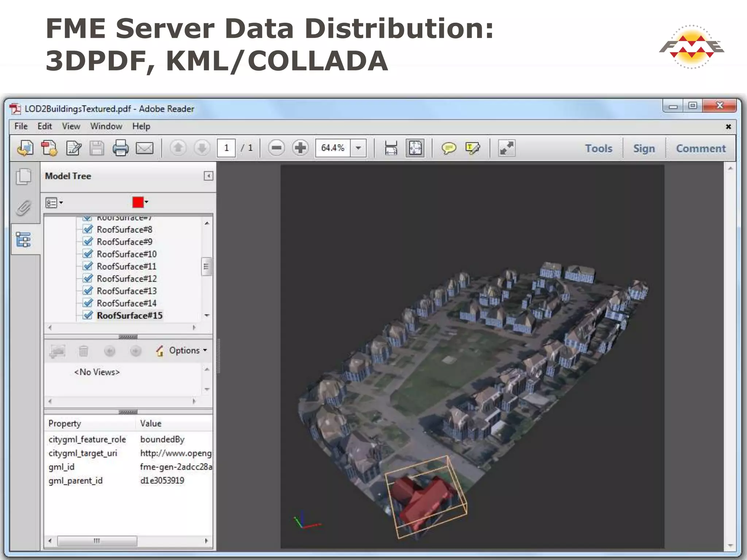747x560 pixels.
Task: Toggle RoofSurface#11 checkbox
Action: [88, 266]
